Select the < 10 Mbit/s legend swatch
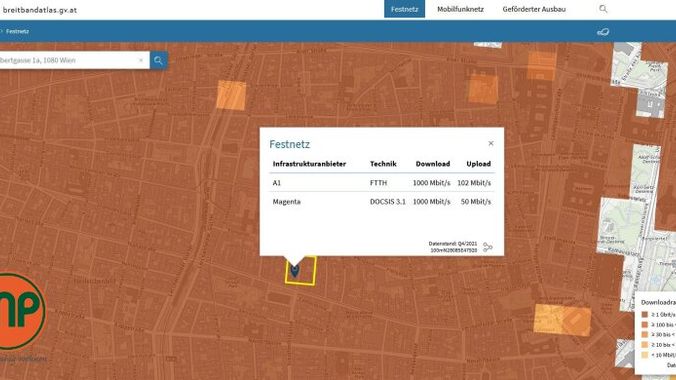Viewport: 676px width, 380px height. (x=645, y=355)
